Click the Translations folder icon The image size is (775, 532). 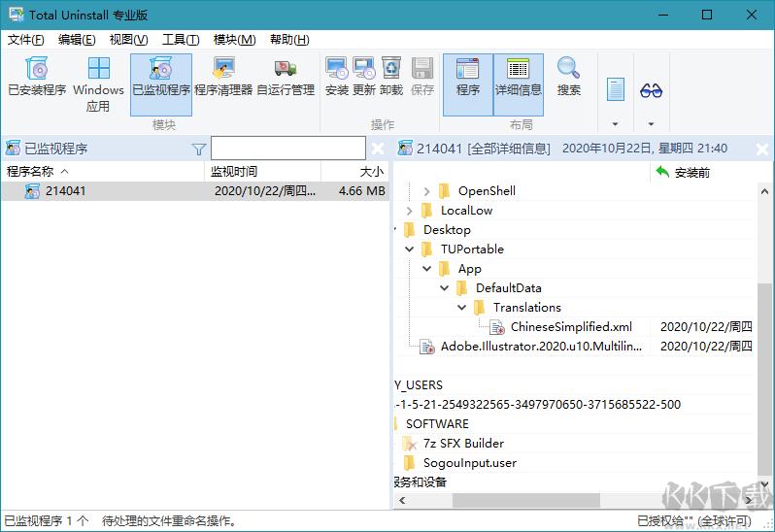(479, 307)
